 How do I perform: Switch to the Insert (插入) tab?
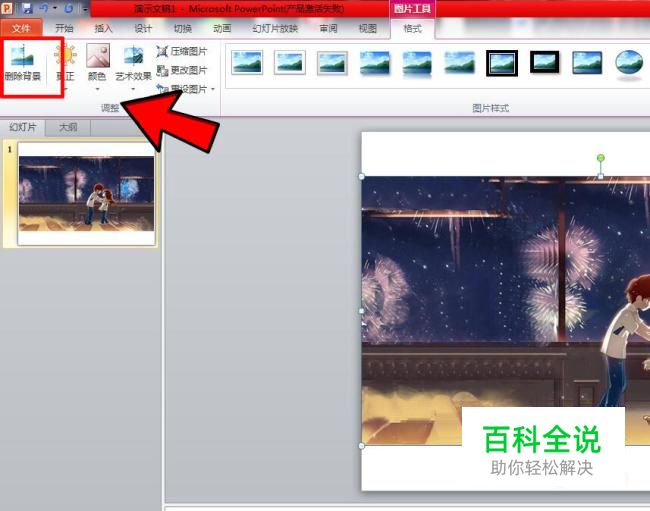pyautogui.click(x=103, y=28)
